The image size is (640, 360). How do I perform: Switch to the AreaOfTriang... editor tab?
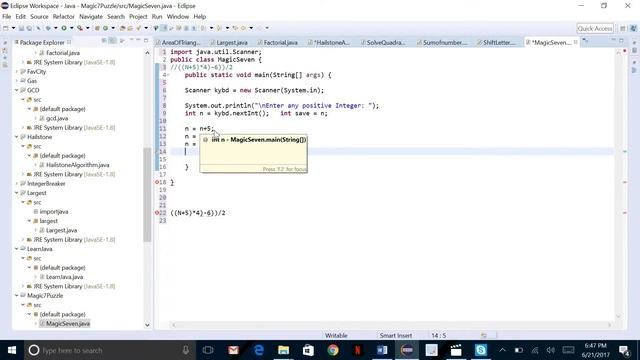pos(181,42)
